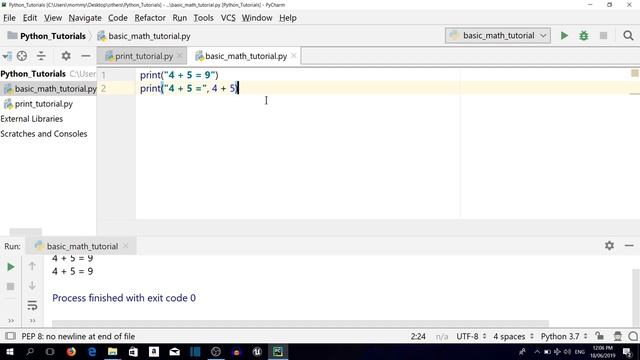Close the basic_math_tutorial.py editor tab
The height and width of the screenshot is (360, 640).
[x=294, y=56]
